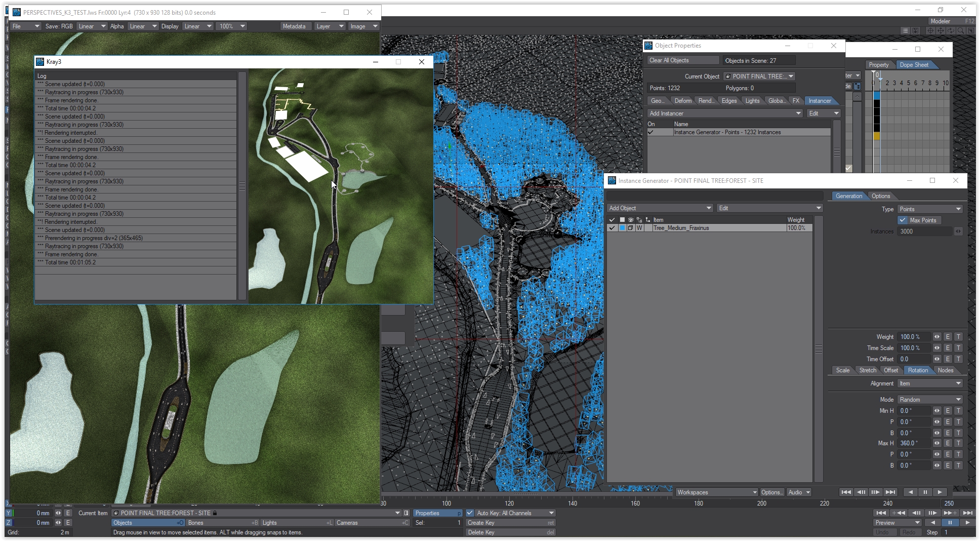980x541 pixels.
Task: Disable the Instance Generator Points instancer checkmark
Action: point(651,132)
